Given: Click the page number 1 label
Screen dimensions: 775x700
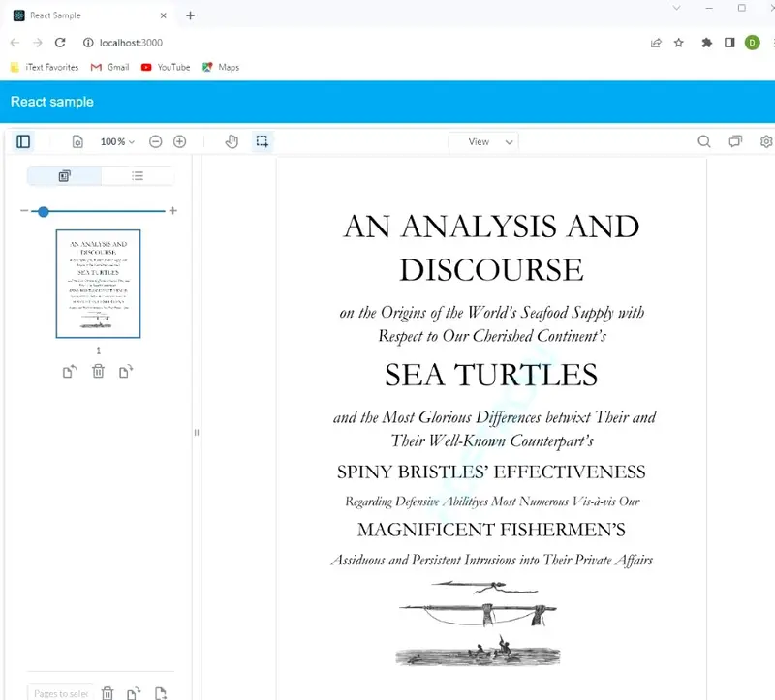Looking at the screenshot, I should point(99,350).
